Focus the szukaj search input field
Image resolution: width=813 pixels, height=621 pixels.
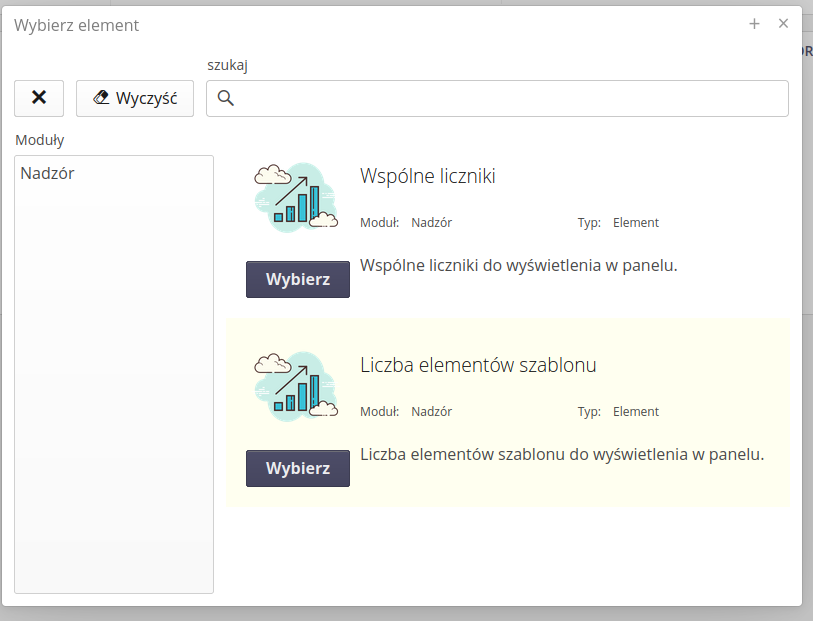(510, 98)
